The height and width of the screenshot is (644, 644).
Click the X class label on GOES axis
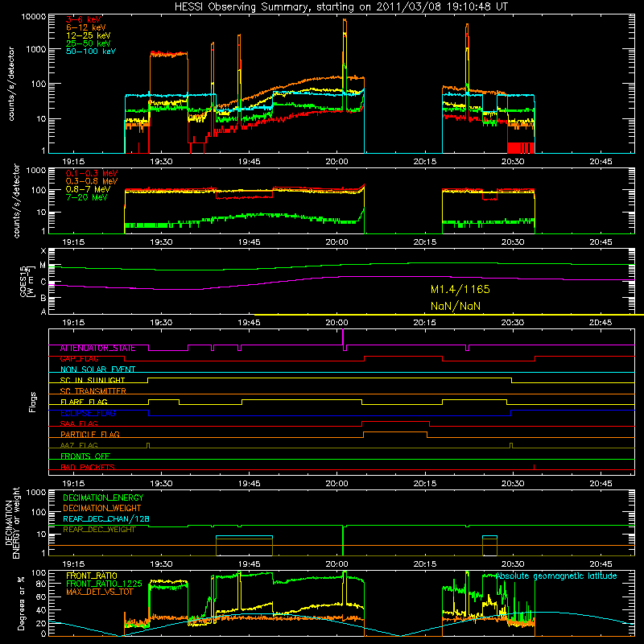coord(43,251)
